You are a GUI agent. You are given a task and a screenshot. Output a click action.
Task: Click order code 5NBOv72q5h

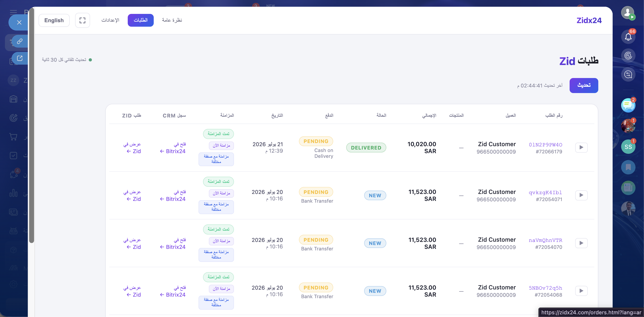(545, 288)
